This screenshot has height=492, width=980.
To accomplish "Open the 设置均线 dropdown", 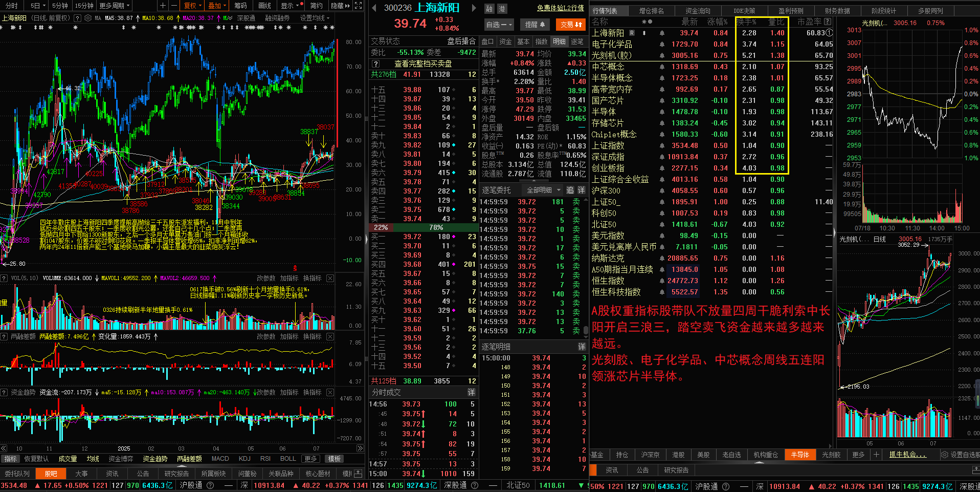I will pos(315,18).
